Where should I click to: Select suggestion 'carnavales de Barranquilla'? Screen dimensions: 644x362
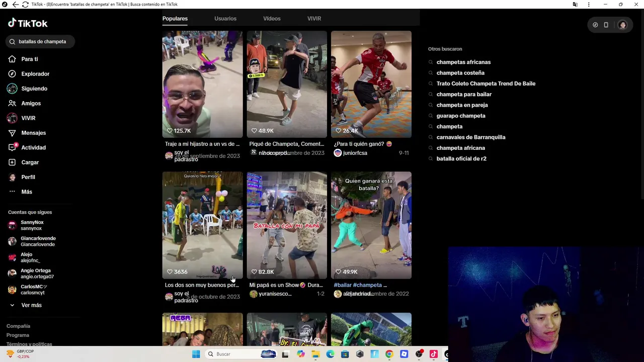[x=471, y=137]
